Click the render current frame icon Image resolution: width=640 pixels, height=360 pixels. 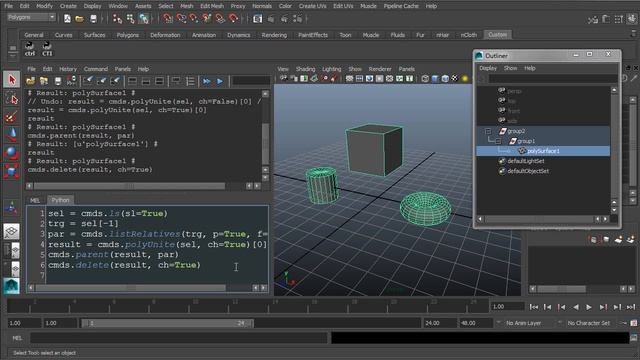click(x=258, y=19)
